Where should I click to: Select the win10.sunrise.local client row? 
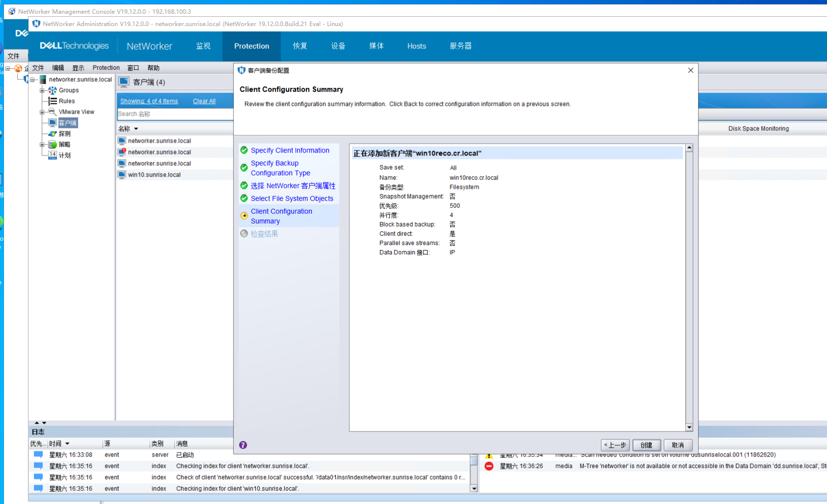(x=175, y=175)
